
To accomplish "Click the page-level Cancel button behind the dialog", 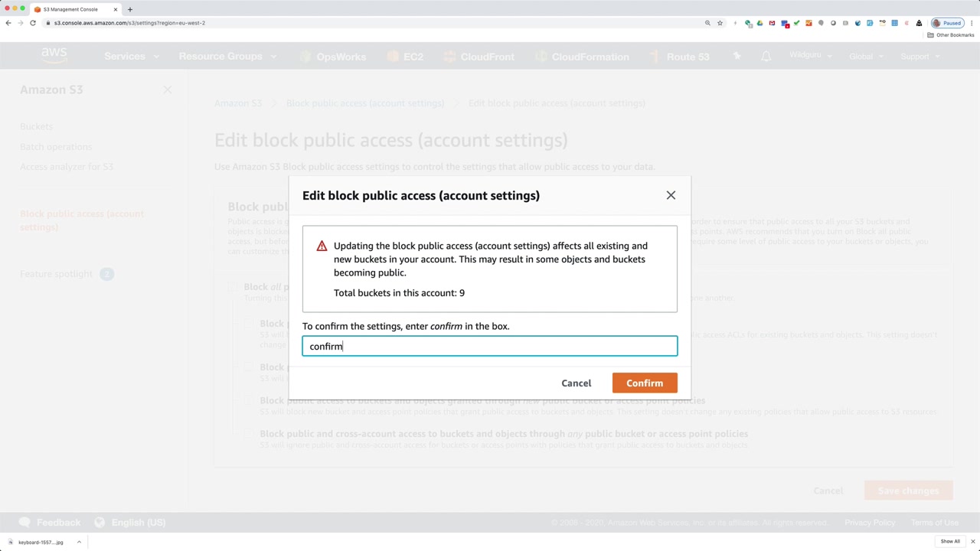I will tap(828, 491).
